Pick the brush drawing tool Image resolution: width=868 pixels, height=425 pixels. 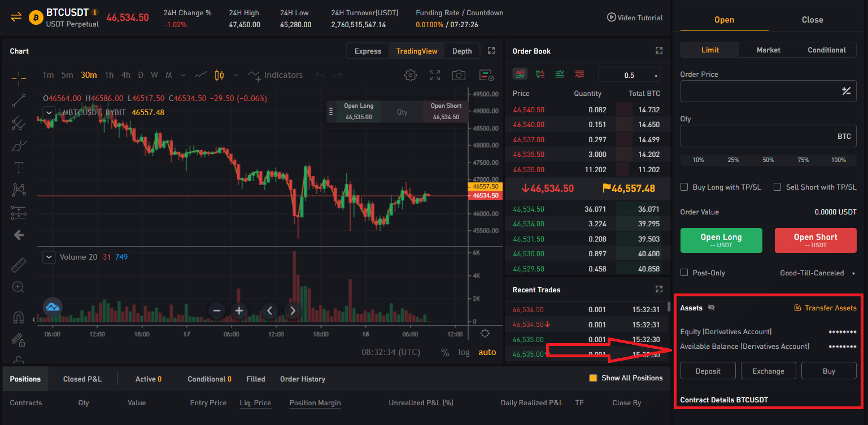click(x=19, y=145)
